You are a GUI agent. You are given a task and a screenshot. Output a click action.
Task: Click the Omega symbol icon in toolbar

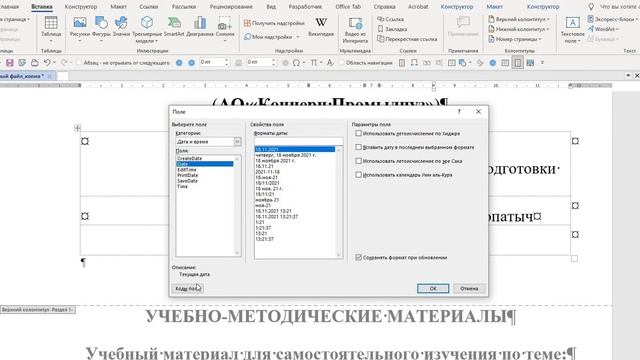(x=296, y=63)
